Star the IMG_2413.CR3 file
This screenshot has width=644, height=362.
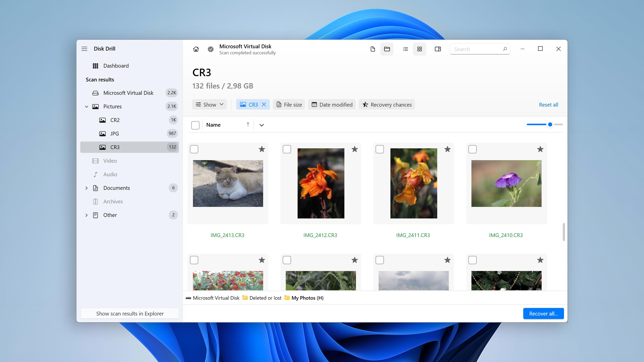click(x=262, y=149)
